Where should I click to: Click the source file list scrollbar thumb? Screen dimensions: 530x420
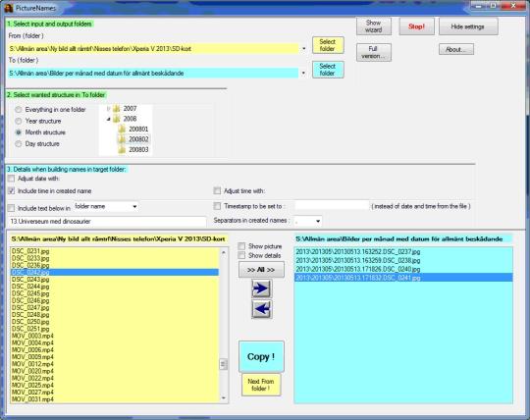coord(223,364)
